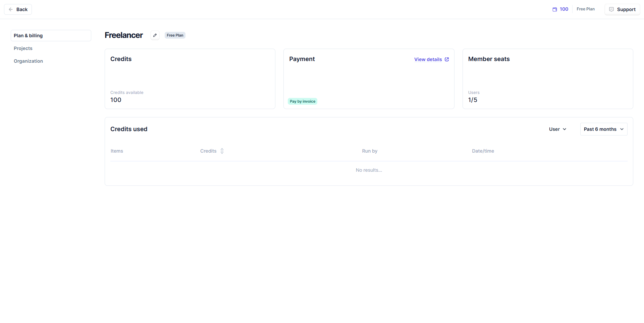Open the Past 6 months dropdown

(603, 129)
